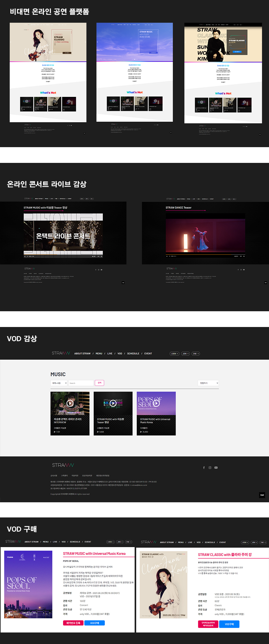The height and width of the screenshot is (644, 269).
Task: Click the Search input field on the MUSIC page
Action: click(81, 383)
